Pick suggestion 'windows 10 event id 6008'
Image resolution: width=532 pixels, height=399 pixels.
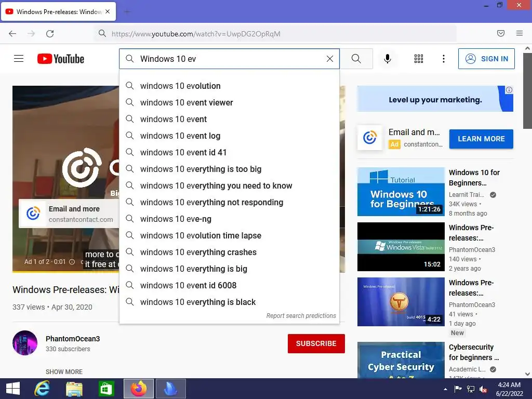click(229, 285)
